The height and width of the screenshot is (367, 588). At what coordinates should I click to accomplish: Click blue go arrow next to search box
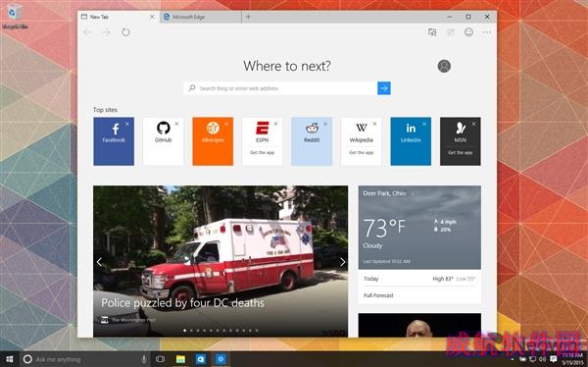click(383, 88)
